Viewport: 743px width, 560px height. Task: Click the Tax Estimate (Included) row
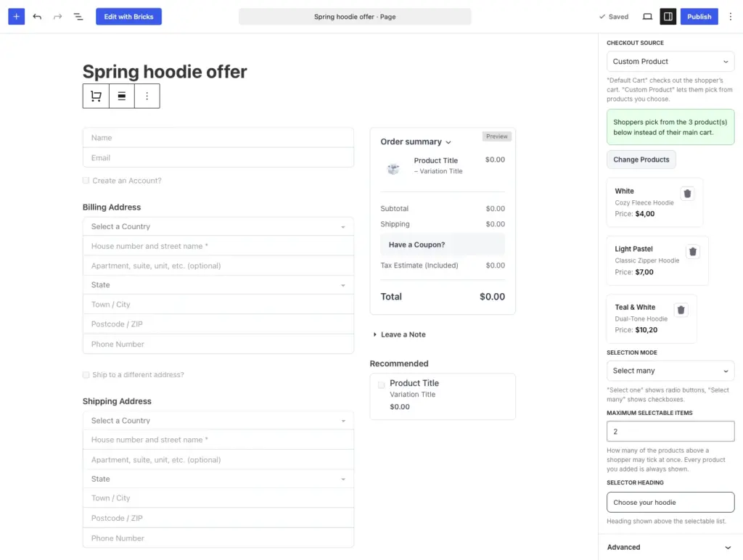click(x=442, y=265)
